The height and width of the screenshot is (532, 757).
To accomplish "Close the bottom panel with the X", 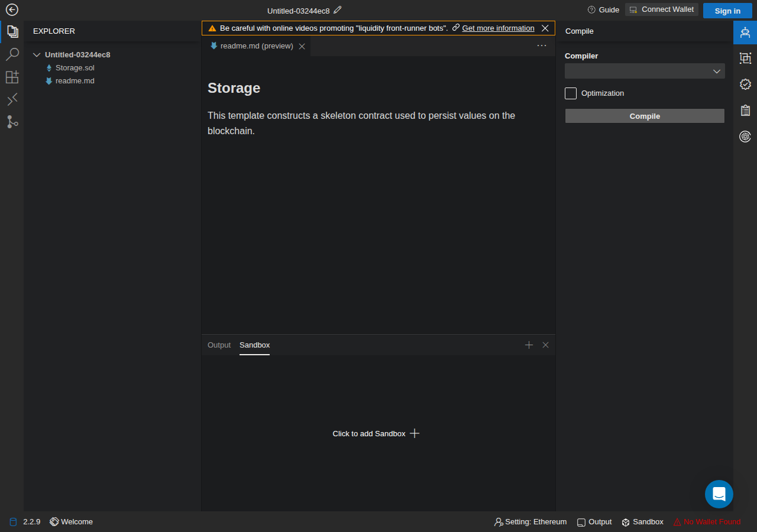I will [545, 345].
